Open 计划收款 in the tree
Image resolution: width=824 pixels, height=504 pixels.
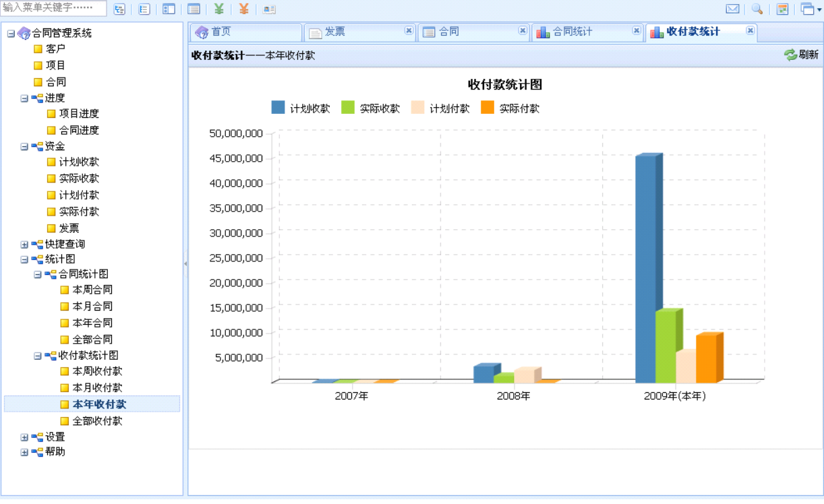[x=79, y=162]
